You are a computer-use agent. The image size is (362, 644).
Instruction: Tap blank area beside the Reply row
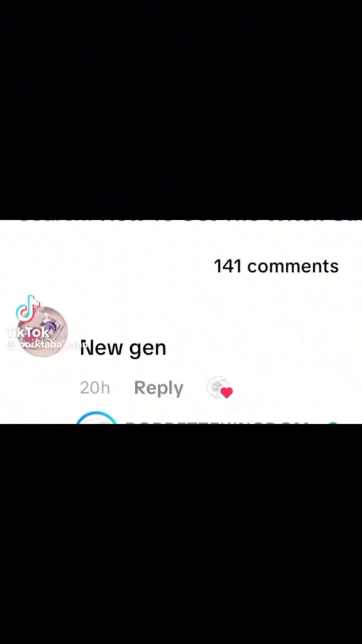click(297, 388)
